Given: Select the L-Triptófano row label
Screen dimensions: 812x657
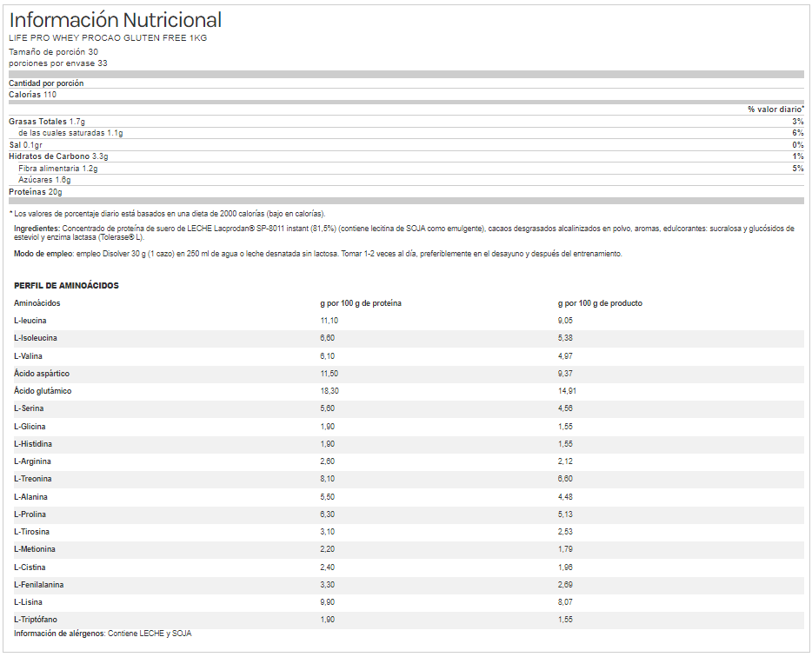Looking at the screenshot, I should 35,619.
